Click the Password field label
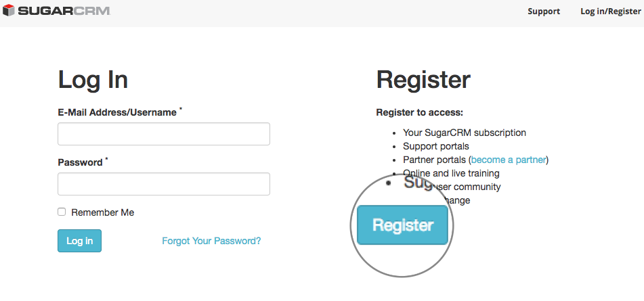Image resolution: width=644 pixels, height=301 pixels. tap(80, 162)
